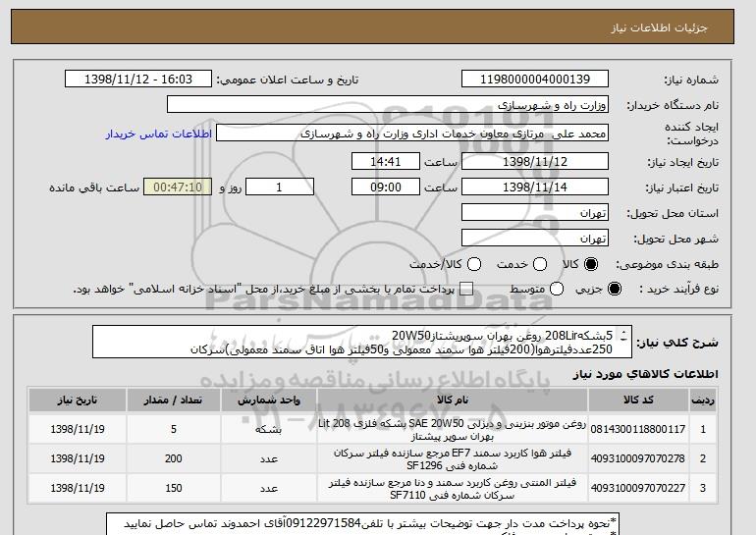Image resolution: width=756 pixels, height=535 pixels.
Task: Open the اطلاعات تماس خریدار link
Action: click(159, 134)
